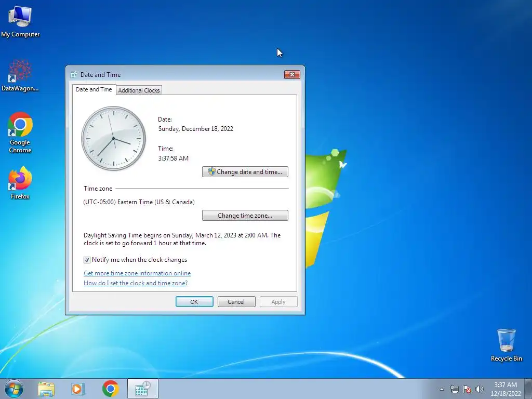Click Cancel in the Date and Time dialog

236,302
